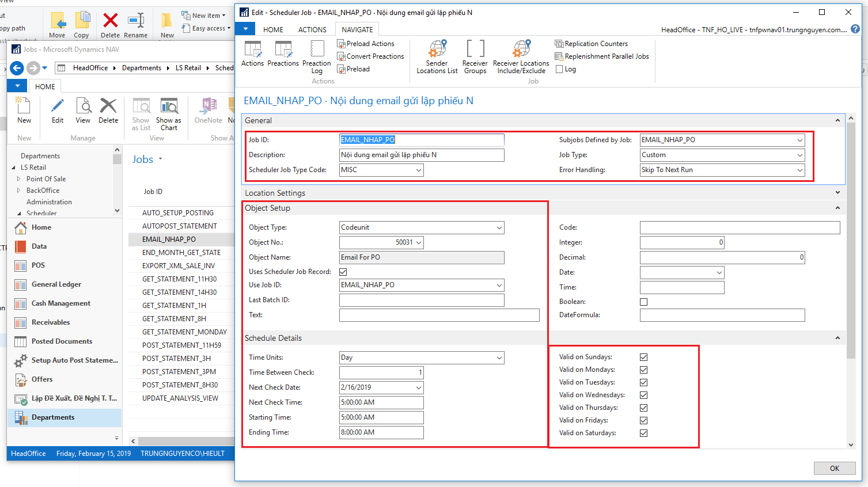
Task: Click Preload Actions in ribbon
Action: click(x=366, y=44)
